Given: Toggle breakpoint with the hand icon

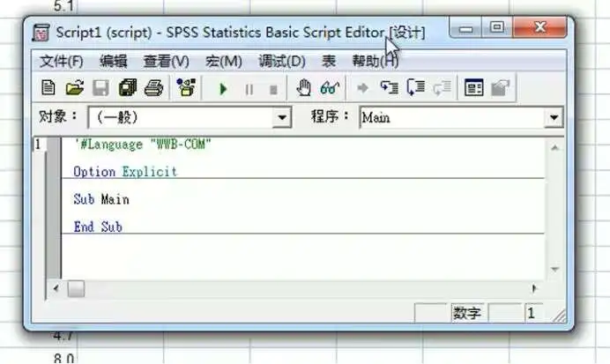Looking at the screenshot, I should tap(303, 88).
